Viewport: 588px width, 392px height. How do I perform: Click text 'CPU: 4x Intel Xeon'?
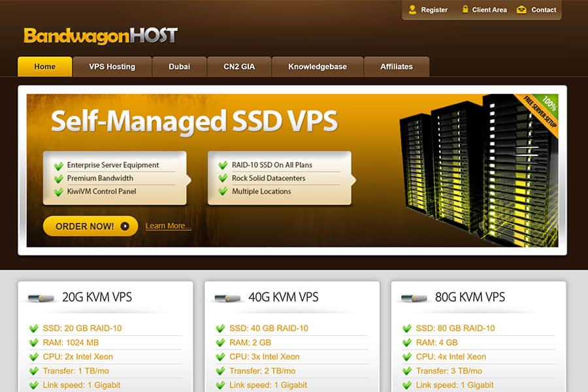tap(451, 357)
